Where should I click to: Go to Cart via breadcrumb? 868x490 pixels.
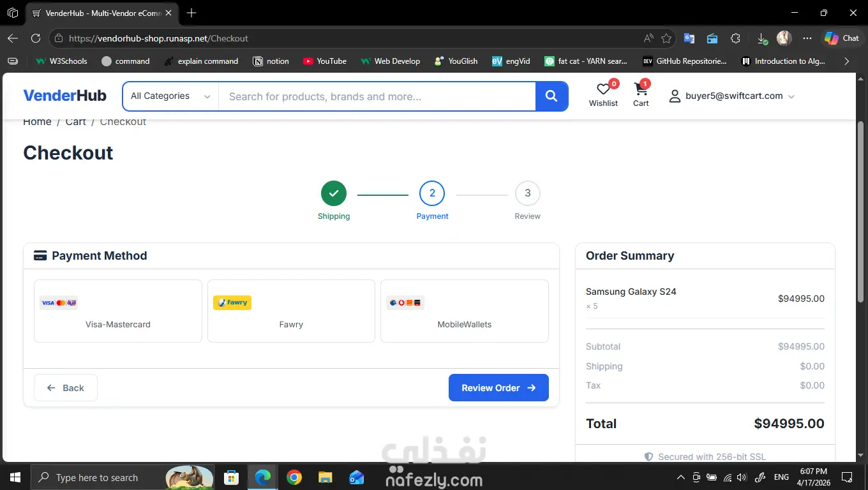(75, 121)
